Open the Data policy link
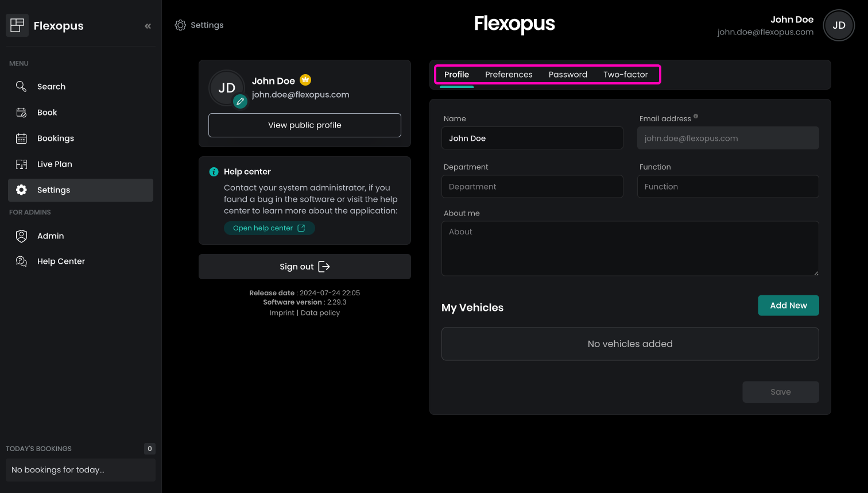The width and height of the screenshot is (868, 493). click(320, 313)
